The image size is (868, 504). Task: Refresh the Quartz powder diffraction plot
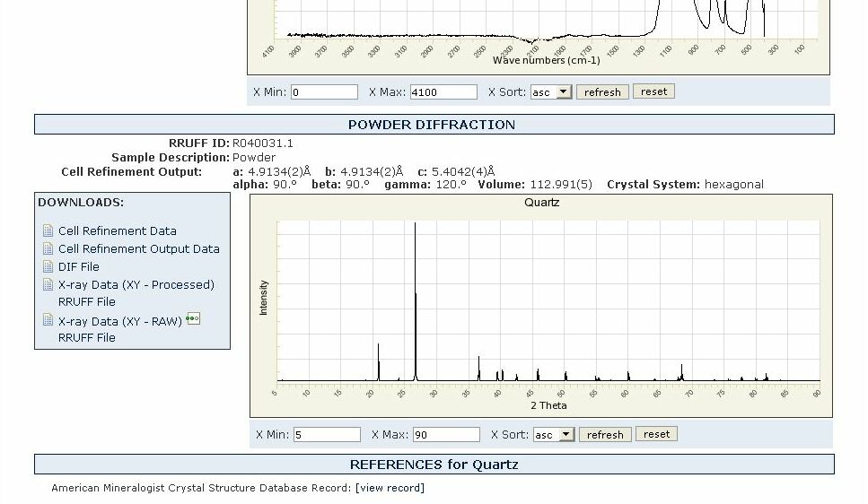click(604, 434)
